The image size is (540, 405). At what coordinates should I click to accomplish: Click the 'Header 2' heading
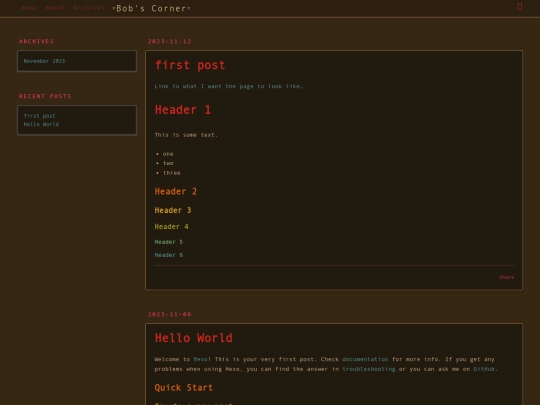pos(176,191)
